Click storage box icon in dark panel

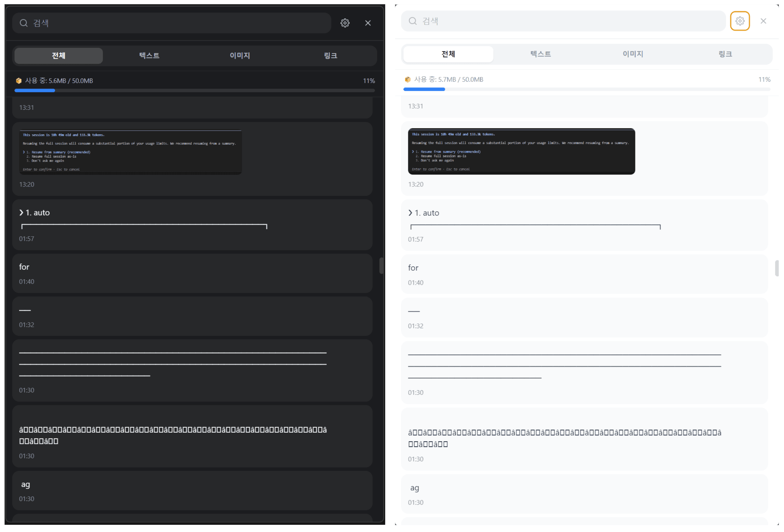19,81
